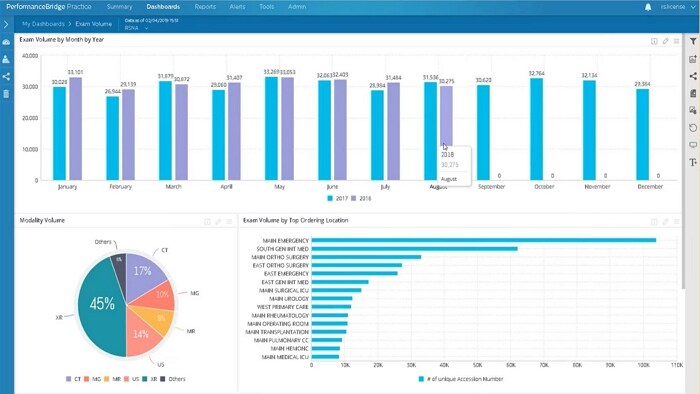Viewport: 700px width, 394px height.
Task: Open the rslicense user account dropdown
Action: pos(678,7)
